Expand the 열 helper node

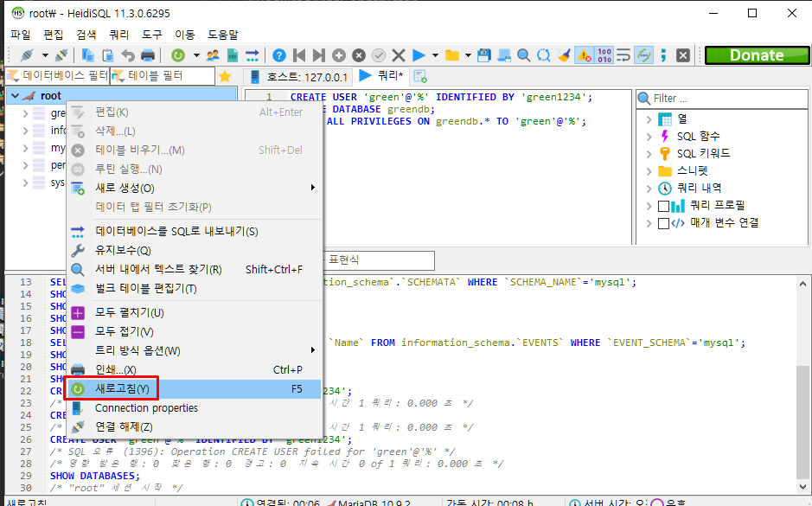[649, 119]
